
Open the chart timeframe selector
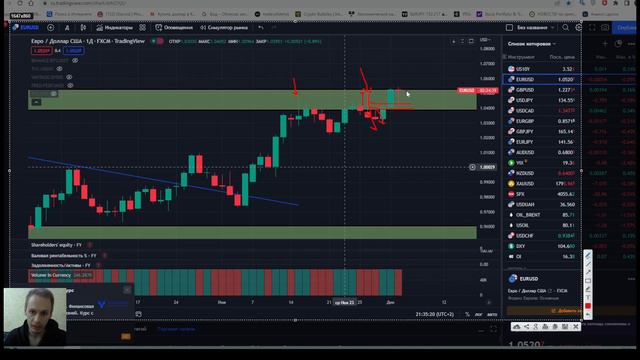tap(67, 28)
